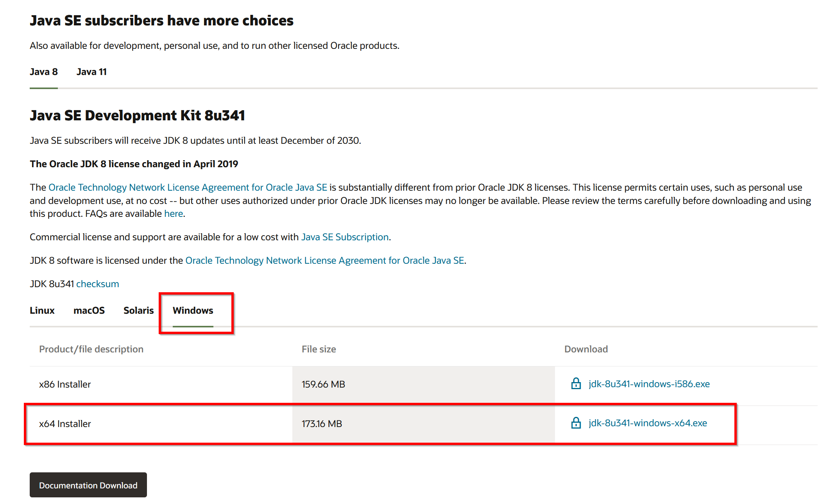Click 'The Oracle JDK 8 license changed' bold text
The width and height of the screenshot is (827, 504).
[x=134, y=164]
